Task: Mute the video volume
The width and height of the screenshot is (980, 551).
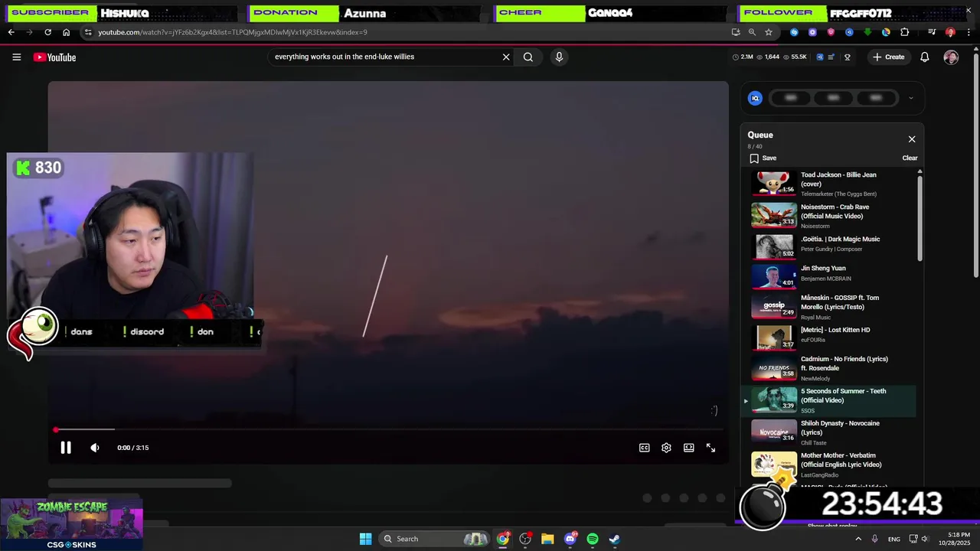Action: (x=95, y=448)
